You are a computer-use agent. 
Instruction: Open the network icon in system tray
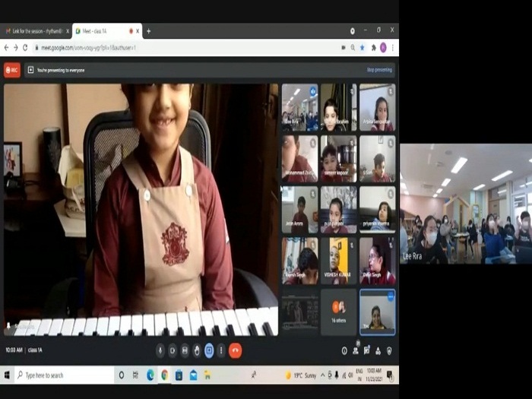click(x=344, y=375)
